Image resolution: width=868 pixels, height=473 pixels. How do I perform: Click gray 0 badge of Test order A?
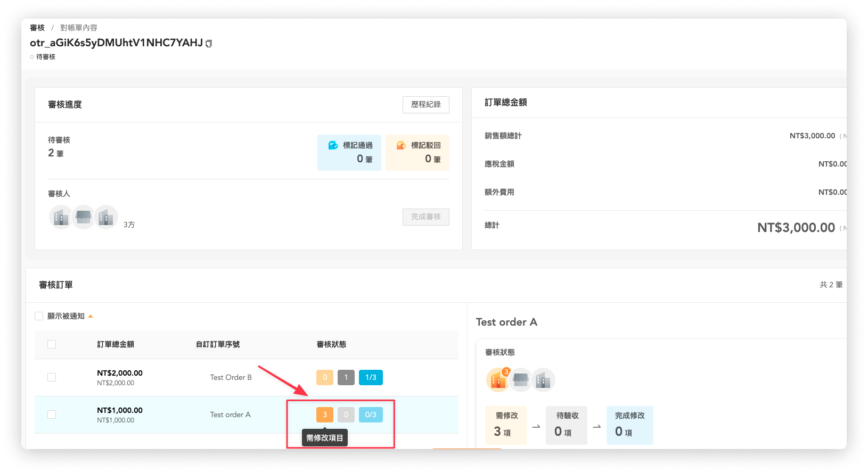coord(346,414)
